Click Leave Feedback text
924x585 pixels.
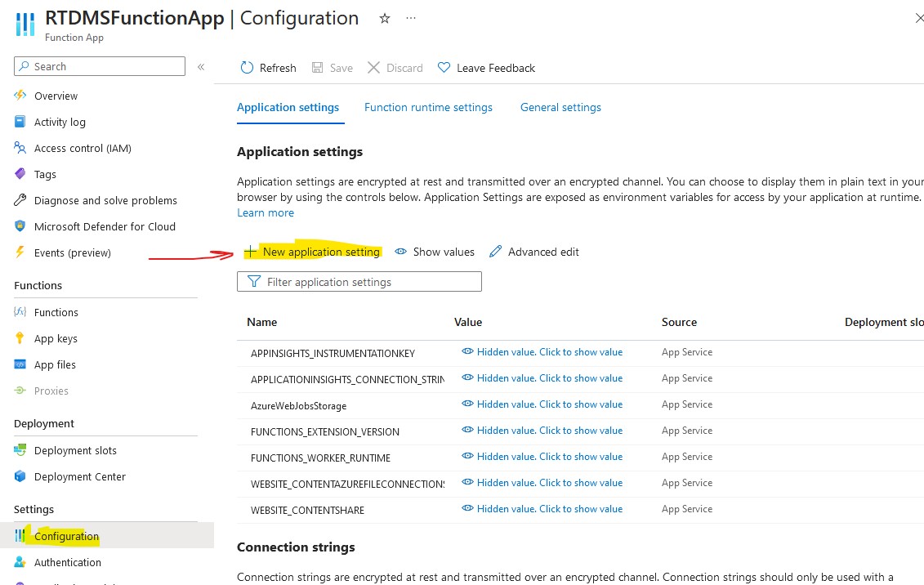[x=496, y=68]
